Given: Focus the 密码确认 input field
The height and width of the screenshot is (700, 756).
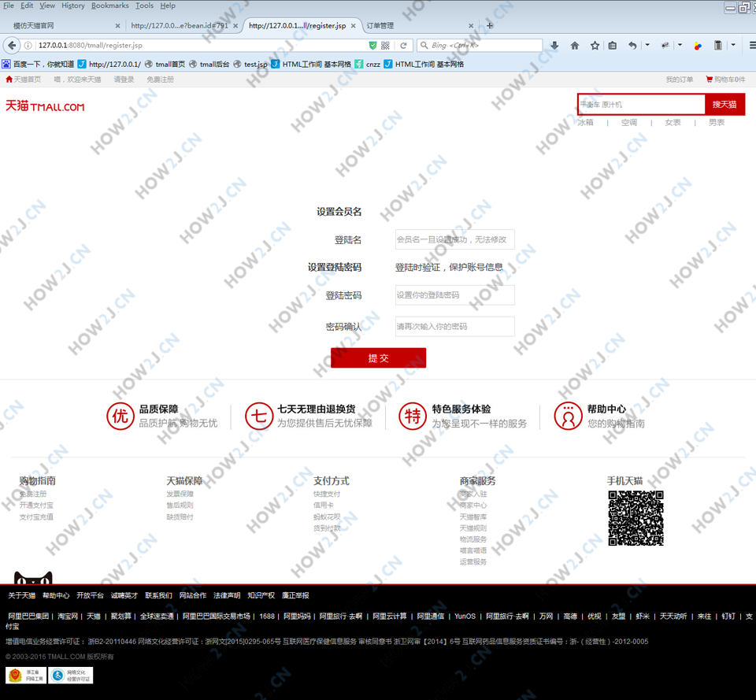Looking at the screenshot, I should (454, 326).
